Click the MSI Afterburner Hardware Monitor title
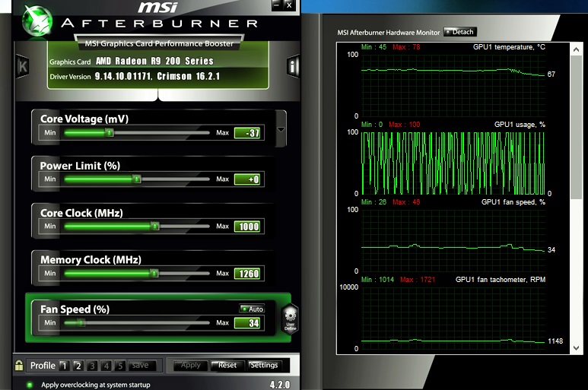This screenshot has height=390, width=588. (x=389, y=33)
